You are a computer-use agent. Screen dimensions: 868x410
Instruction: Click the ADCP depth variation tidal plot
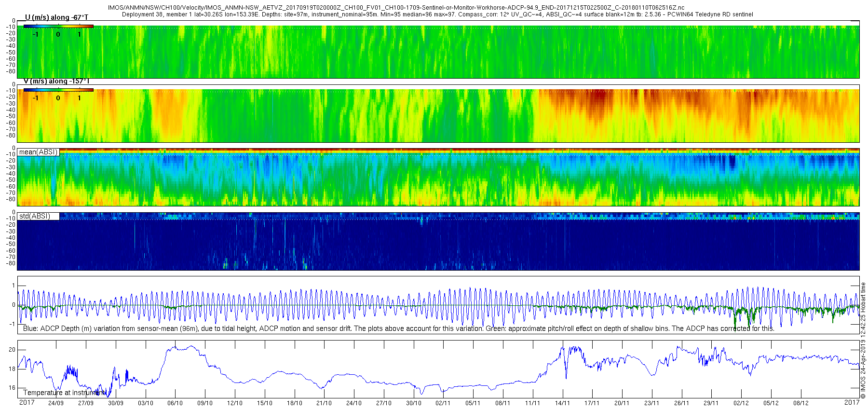(x=438, y=305)
